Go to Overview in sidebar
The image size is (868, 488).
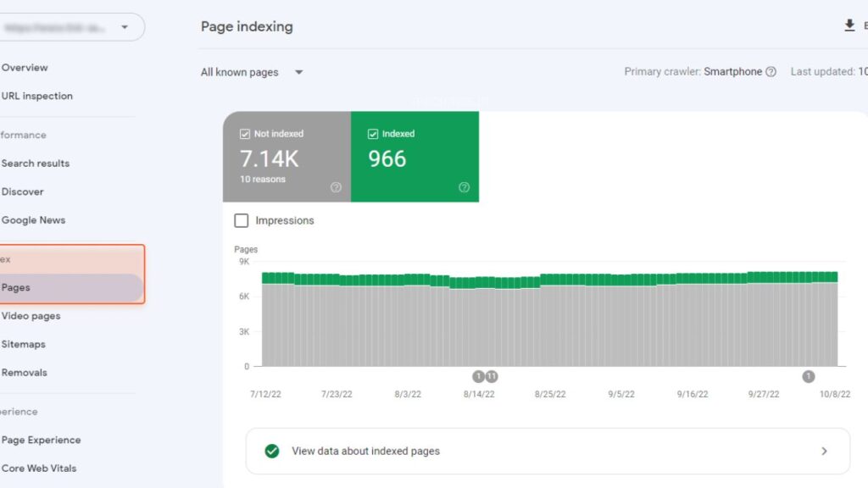pos(25,68)
